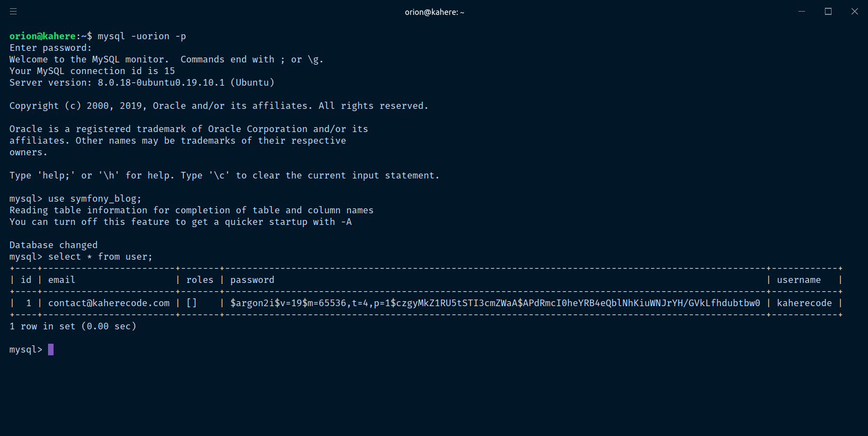Click the kaherecode username value
This screenshot has width=868, height=436.
click(804, 303)
